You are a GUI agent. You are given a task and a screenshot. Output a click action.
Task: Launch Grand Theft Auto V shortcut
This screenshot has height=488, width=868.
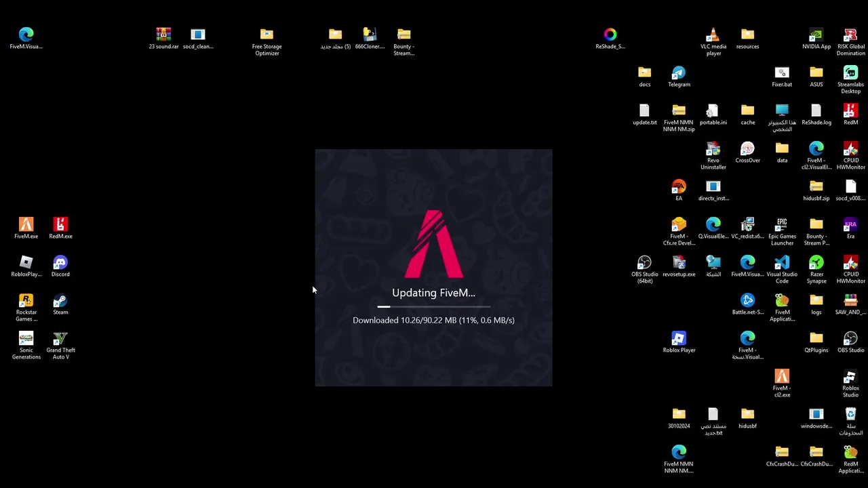pos(60,345)
